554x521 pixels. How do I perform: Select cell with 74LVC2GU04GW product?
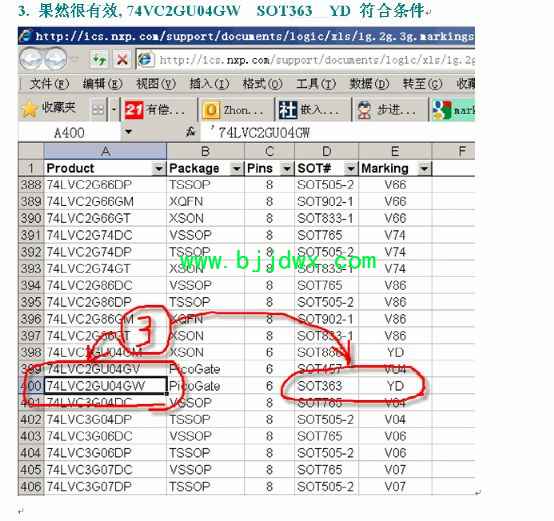[106, 386]
